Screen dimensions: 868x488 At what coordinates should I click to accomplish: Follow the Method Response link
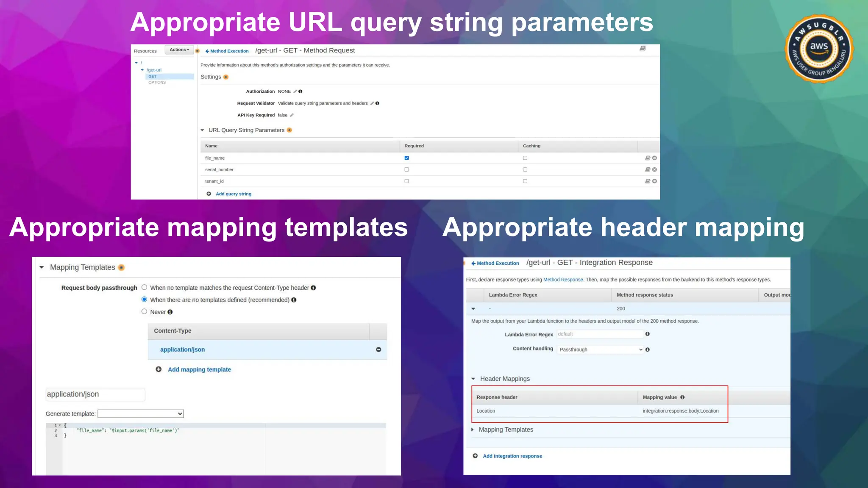(x=563, y=280)
